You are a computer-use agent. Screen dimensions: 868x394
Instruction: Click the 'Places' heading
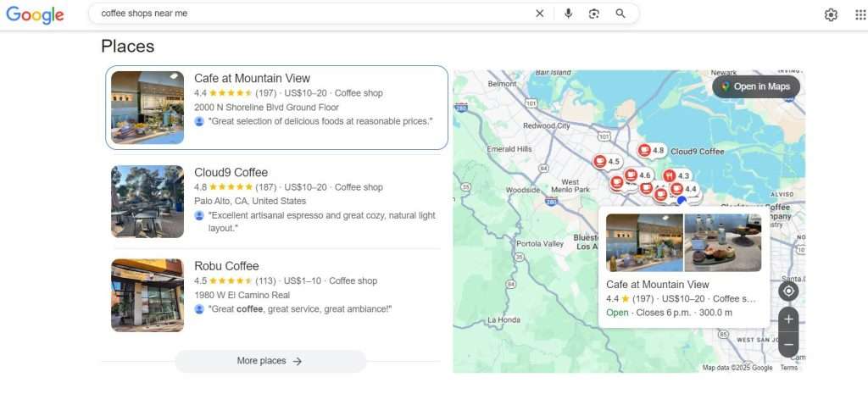[127, 46]
